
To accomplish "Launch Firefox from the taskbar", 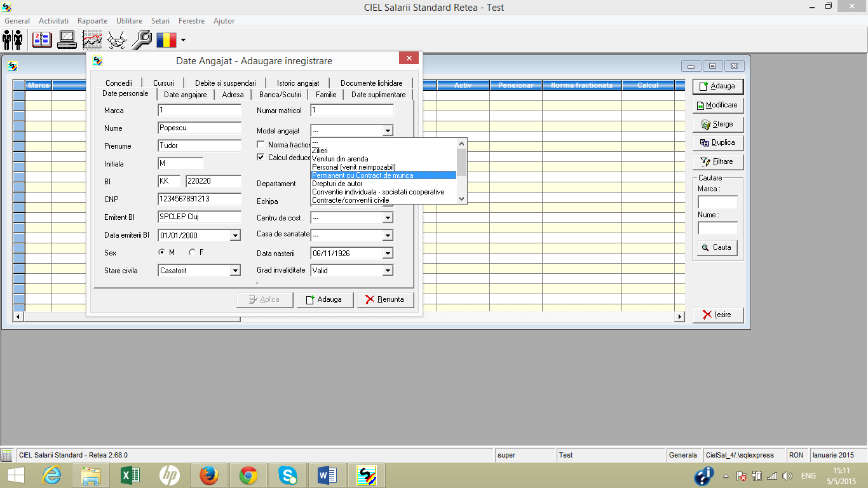I will click(209, 475).
